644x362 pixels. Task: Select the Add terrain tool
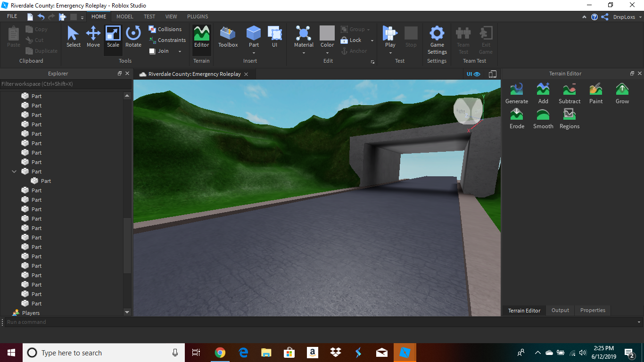pos(543,93)
